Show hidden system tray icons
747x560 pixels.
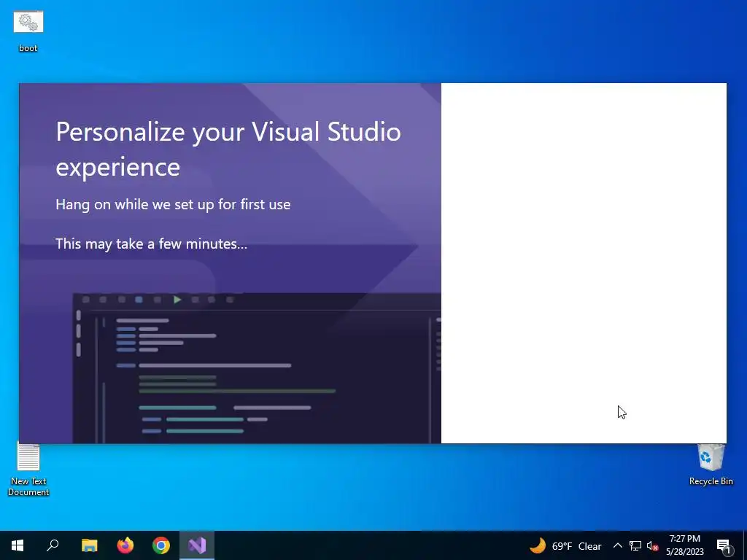pos(617,545)
